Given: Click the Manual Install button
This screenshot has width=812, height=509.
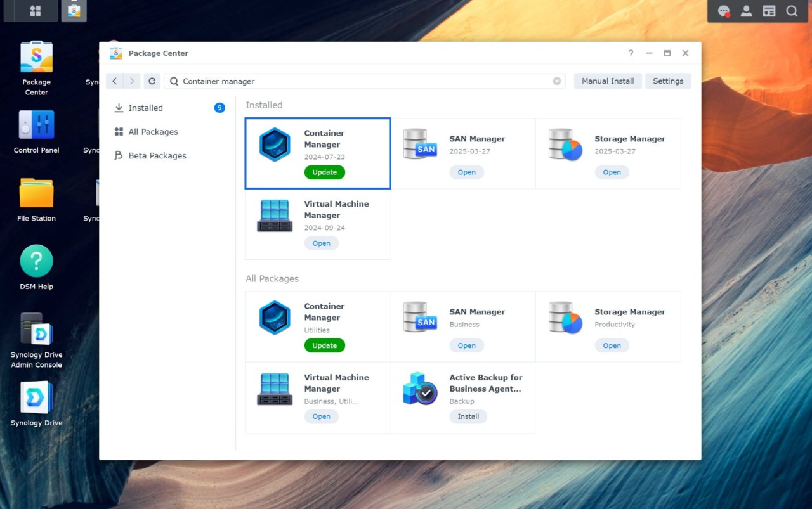Looking at the screenshot, I should pos(607,81).
